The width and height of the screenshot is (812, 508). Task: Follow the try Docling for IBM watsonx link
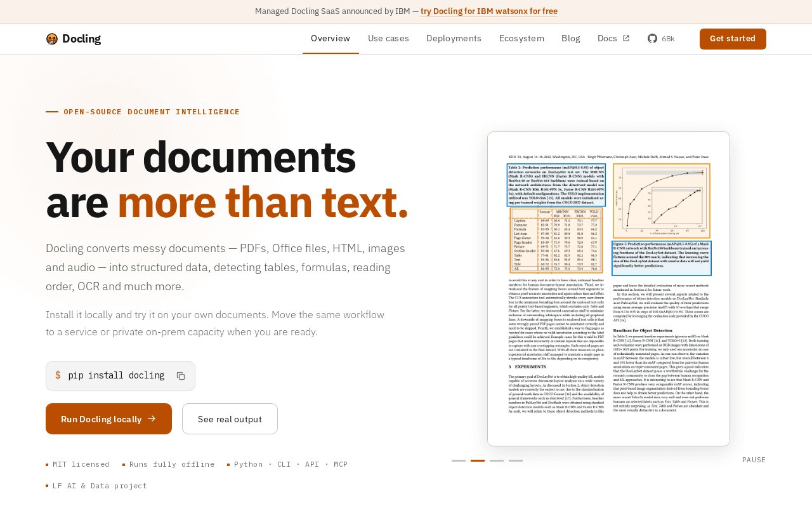489,11
